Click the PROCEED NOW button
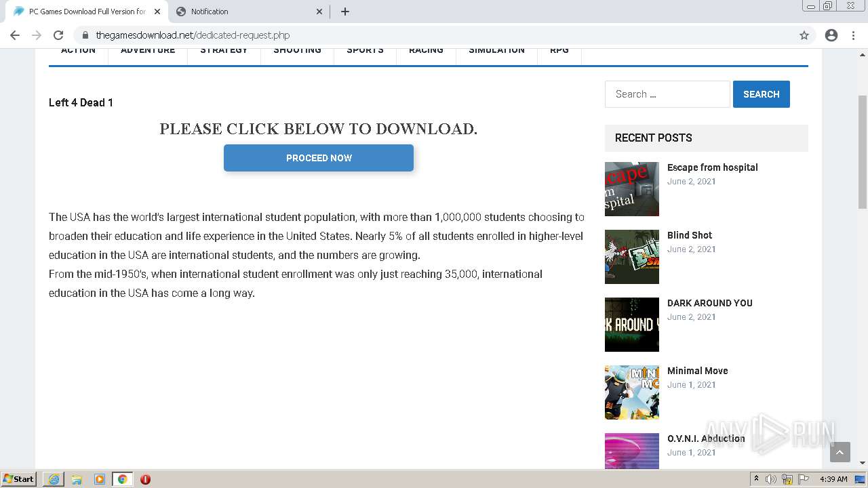The height and width of the screenshot is (488, 868). point(319,158)
